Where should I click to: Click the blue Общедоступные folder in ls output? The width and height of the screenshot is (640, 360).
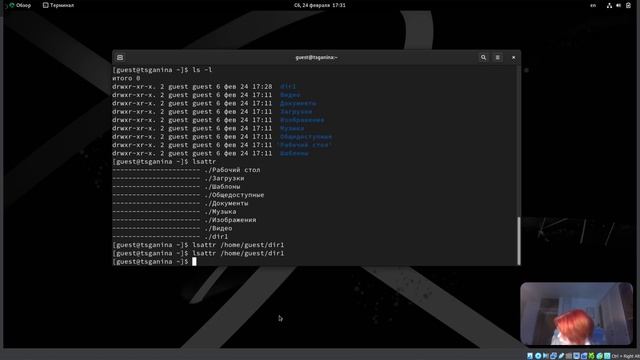(306, 137)
